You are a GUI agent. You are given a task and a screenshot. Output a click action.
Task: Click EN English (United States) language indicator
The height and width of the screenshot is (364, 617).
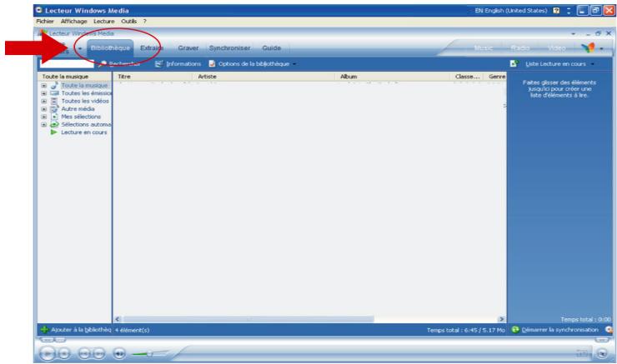coord(511,11)
